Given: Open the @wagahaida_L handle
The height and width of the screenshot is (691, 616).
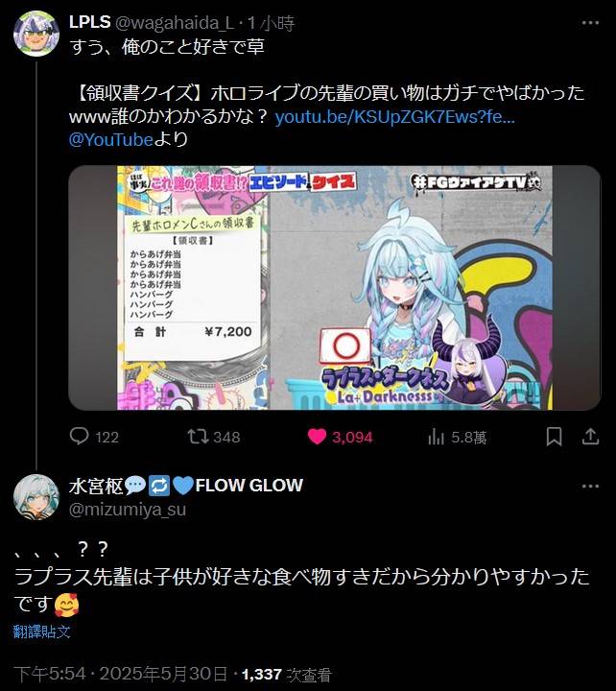Looking at the screenshot, I should pyautogui.click(x=175, y=23).
